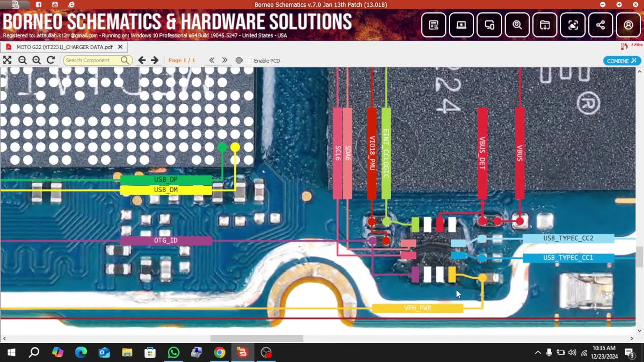Zoom in the schematic view

pyautogui.click(x=36, y=60)
